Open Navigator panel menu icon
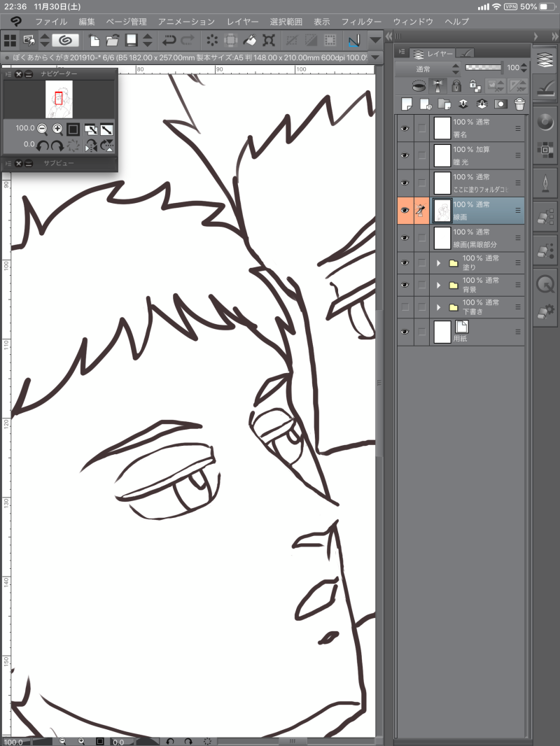 pyautogui.click(x=8, y=74)
